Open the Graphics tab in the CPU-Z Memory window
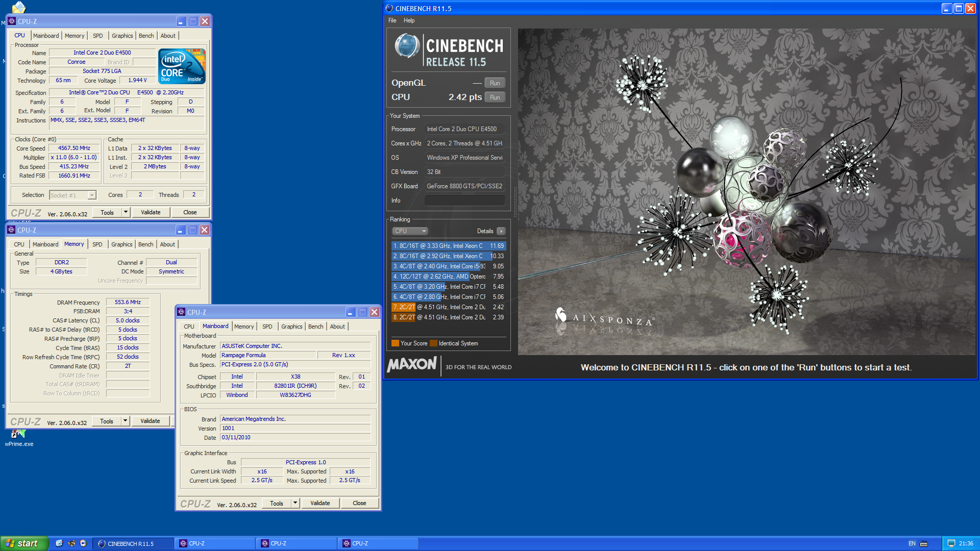The width and height of the screenshot is (980, 551). point(122,244)
